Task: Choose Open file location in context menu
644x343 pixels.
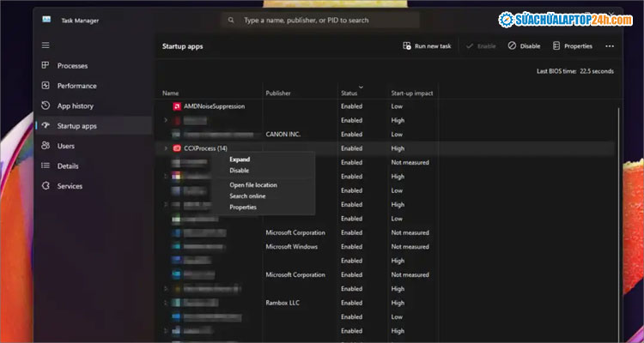Action: click(x=252, y=185)
